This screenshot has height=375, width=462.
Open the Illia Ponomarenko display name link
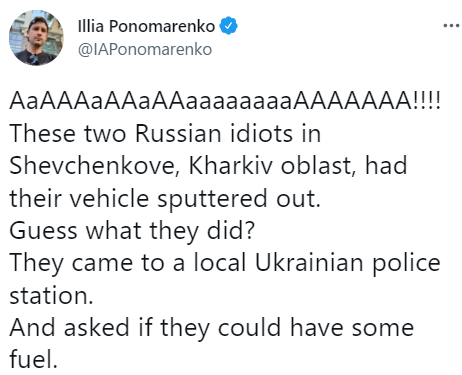coord(146,26)
